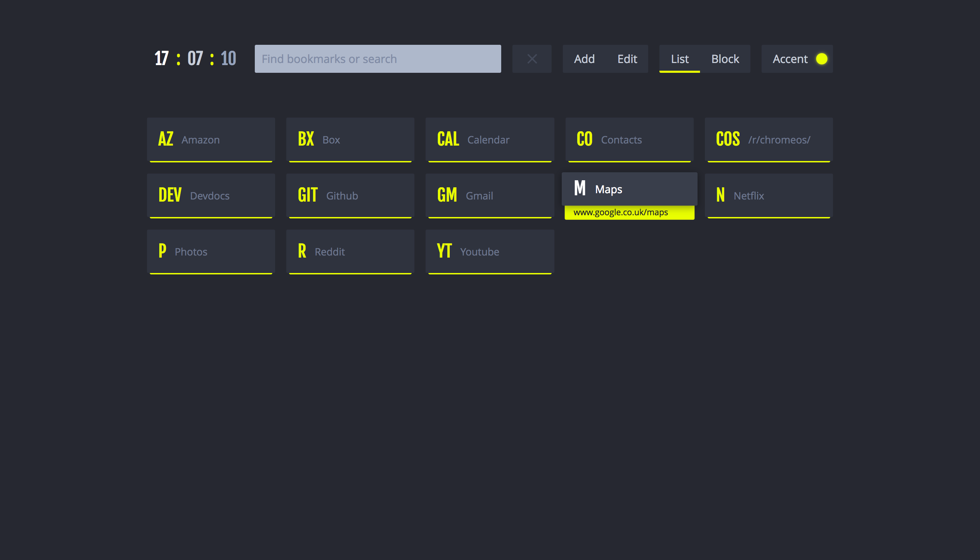Click the www.google.co.uk/maps URL label
The image size is (980, 560).
[x=621, y=212]
